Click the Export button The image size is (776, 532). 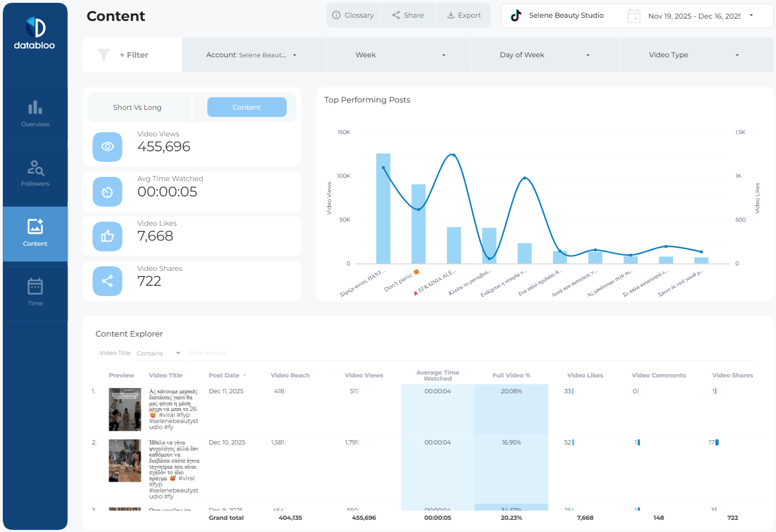[463, 15]
